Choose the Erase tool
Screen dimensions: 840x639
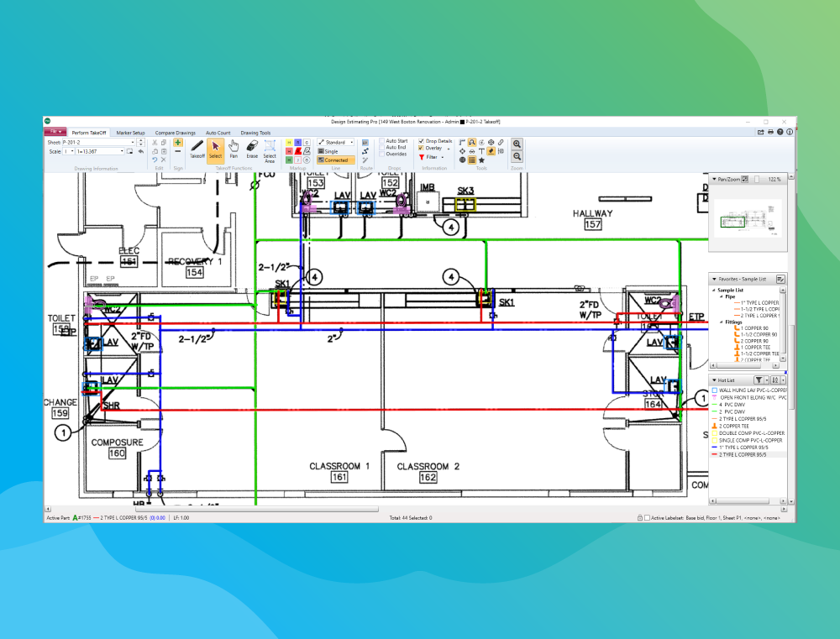coord(251,149)
